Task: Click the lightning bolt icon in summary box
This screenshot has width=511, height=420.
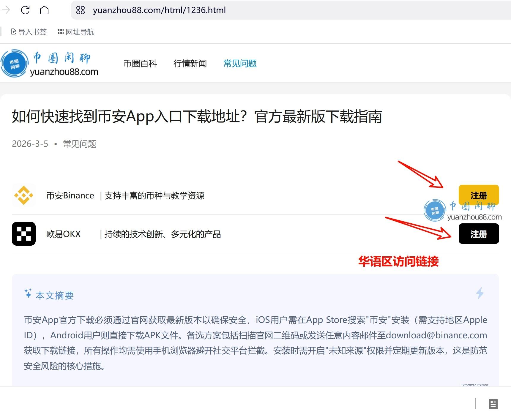Action: (480, 293)
